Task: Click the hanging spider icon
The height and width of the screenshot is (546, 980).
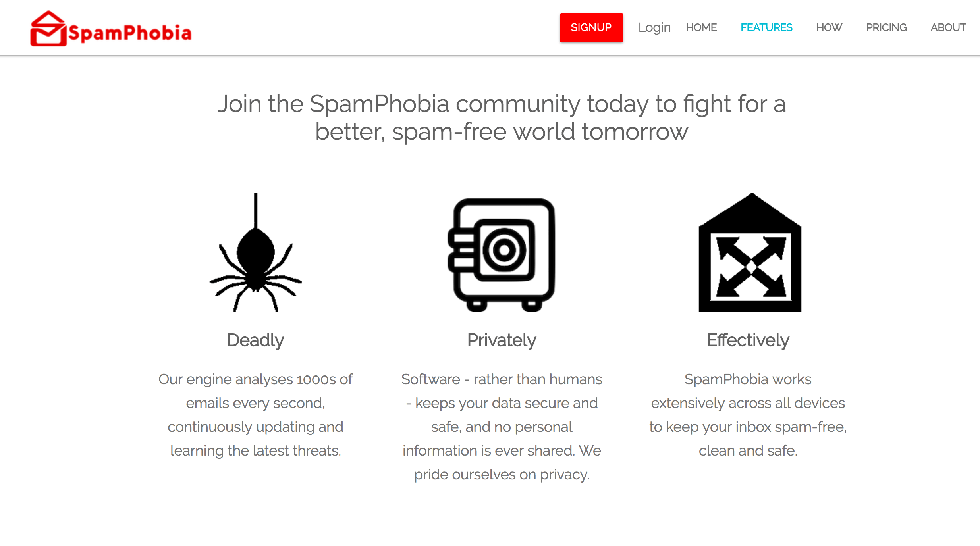Action: [x=256, y=252]
